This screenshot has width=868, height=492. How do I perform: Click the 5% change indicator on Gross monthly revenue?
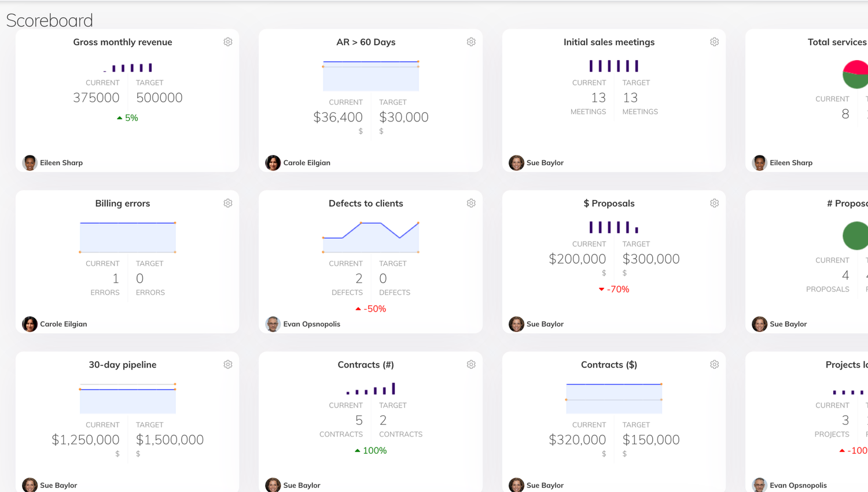click(127, 117)
